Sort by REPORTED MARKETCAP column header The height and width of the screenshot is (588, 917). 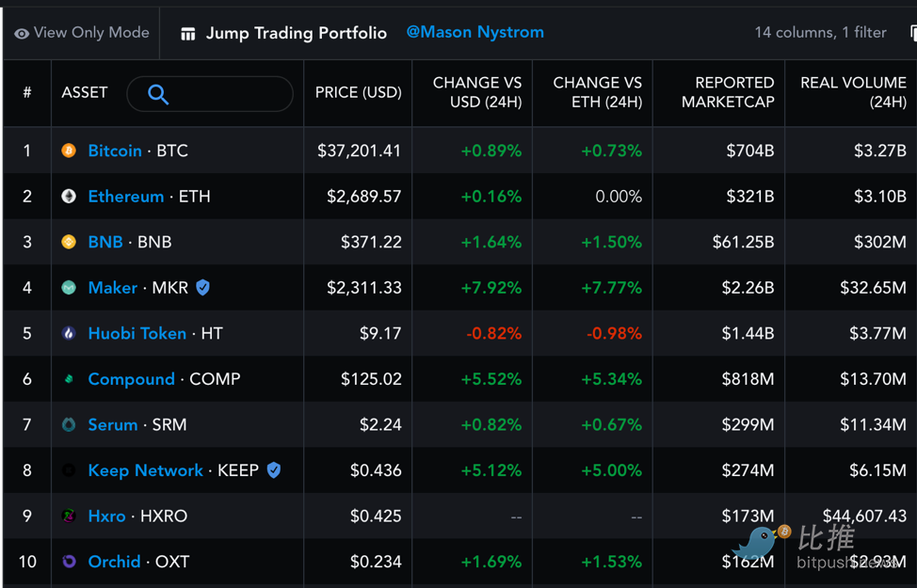tap(728, 92)
